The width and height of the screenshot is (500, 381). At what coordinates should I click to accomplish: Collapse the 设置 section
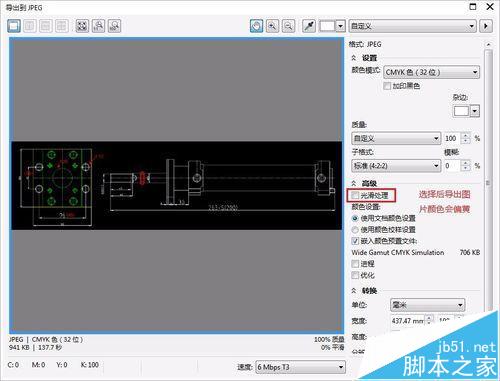[354, 58]
